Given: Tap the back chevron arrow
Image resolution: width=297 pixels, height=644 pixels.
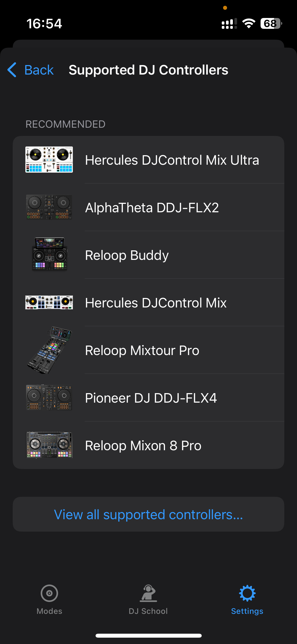Looking at the screenshot, I should pyautogui.click(x=12, y=70).
